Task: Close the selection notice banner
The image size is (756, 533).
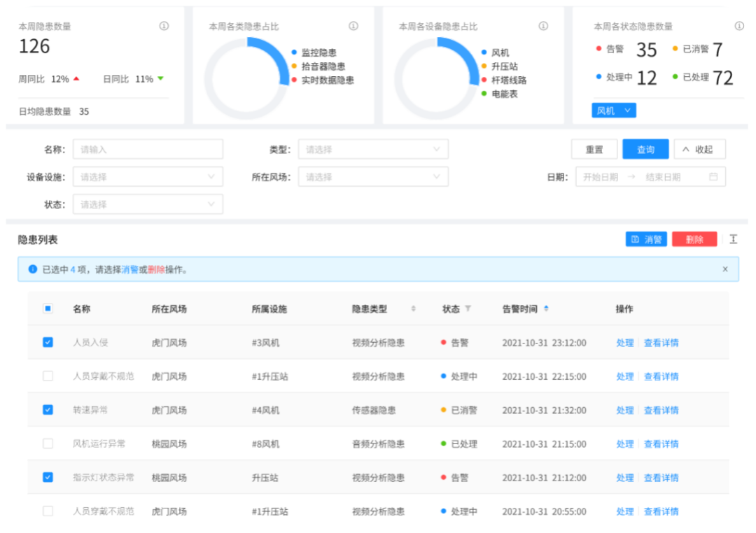Action: 724,269
